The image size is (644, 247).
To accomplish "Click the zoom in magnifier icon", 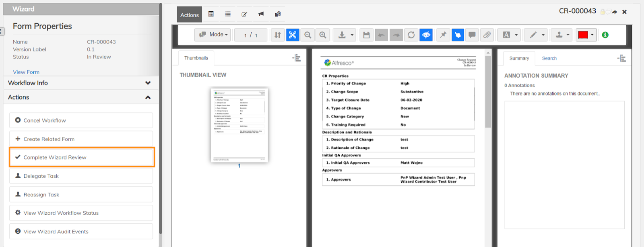I will [323, 35].
